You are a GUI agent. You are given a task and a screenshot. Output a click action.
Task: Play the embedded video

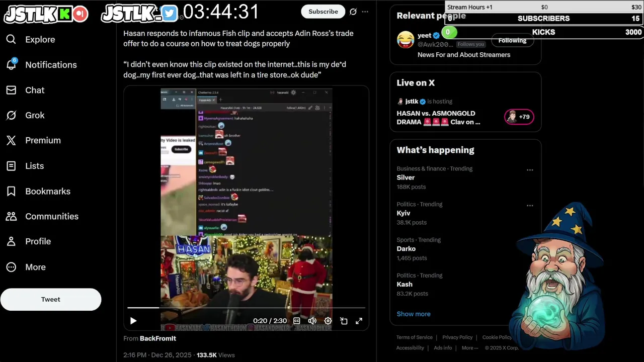[133, 321]
